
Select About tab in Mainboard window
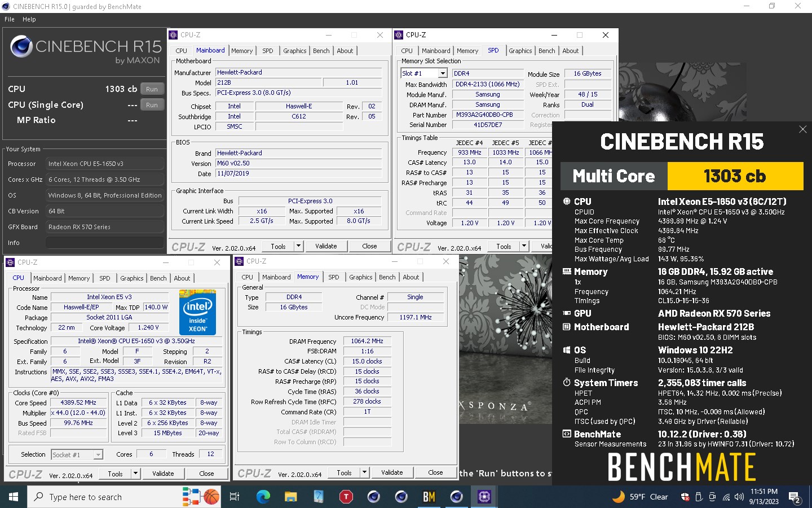tap(345, 51)
